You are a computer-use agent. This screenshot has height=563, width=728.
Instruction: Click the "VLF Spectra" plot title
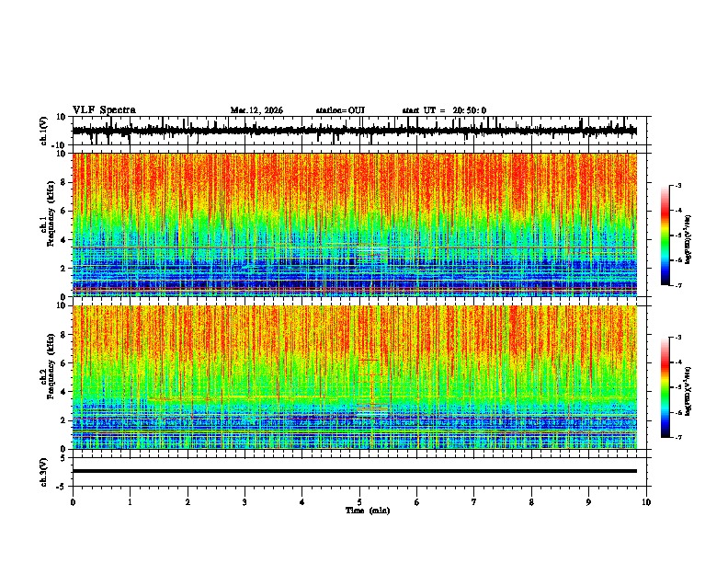coord(104,110)
